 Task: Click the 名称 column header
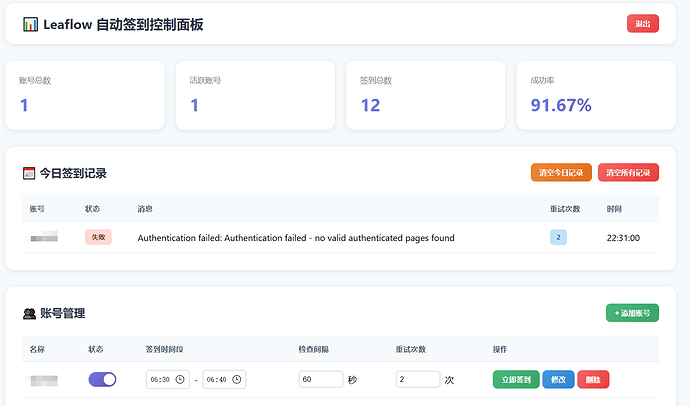click(37, 349)
